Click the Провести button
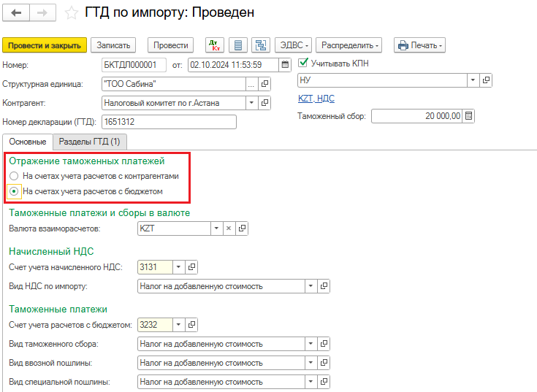The width and height of the screenshot is (537, 392). pos(170,45)
